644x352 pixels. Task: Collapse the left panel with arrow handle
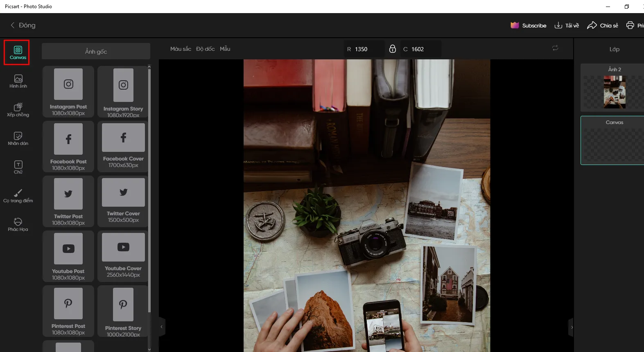coord(162,327)
